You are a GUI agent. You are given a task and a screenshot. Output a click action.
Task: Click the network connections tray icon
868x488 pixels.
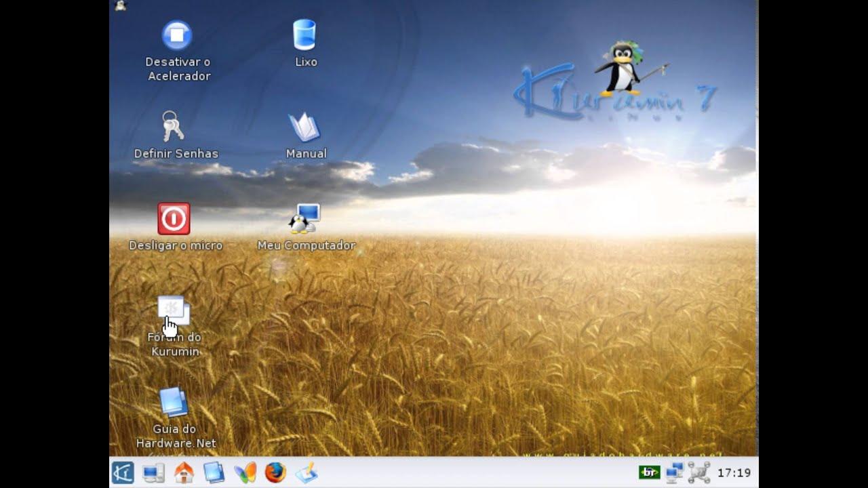click(x=698, y=472)
